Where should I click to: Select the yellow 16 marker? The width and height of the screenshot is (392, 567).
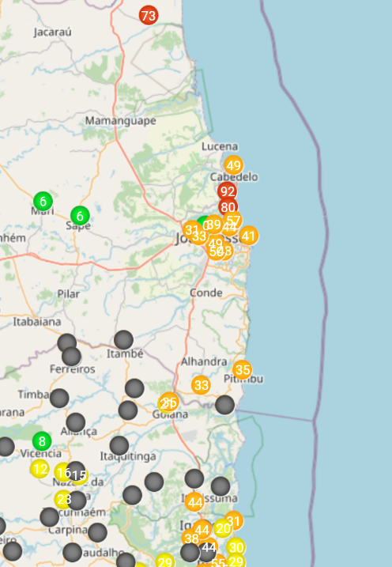[x=63, y=472]
